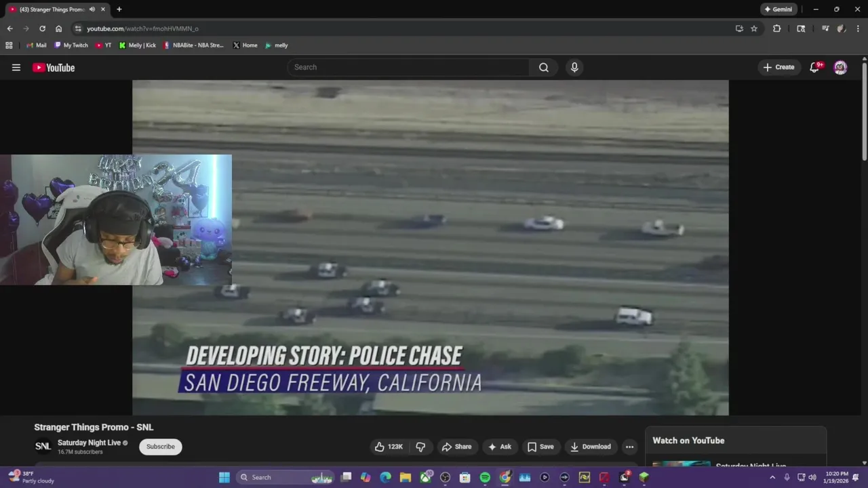
Task: Click the SNL channel avatar
Action: tap(43, 446)
